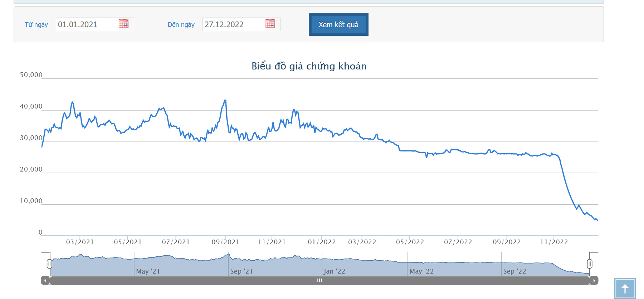The width and height of the screenshot is (644, 299).
Task: Grab the right navigator range handle
Action: click(590, 264)
